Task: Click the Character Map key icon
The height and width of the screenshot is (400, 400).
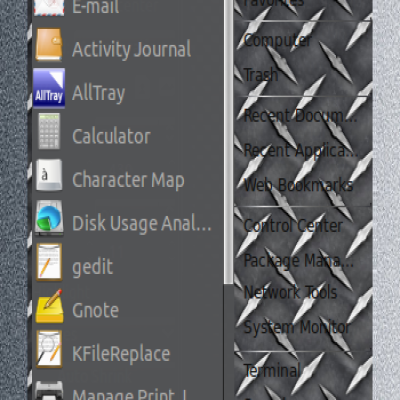Action: click(x=49, y=175)
